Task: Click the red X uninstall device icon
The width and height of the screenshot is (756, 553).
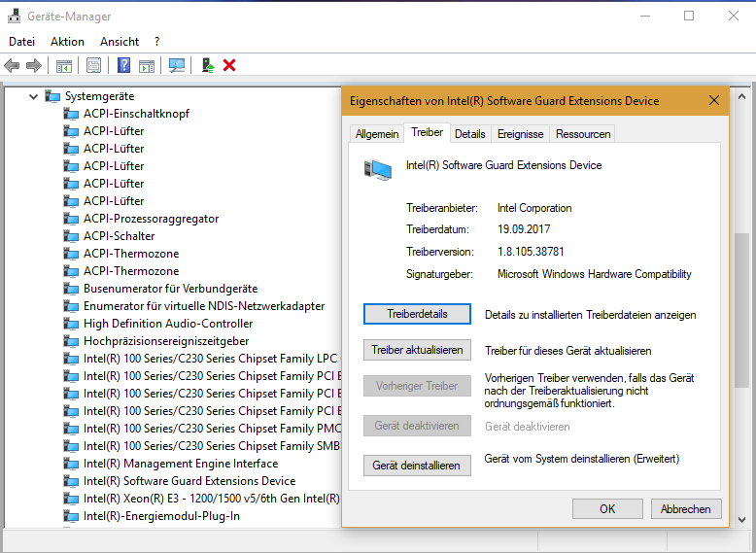Action: point(229,65)
